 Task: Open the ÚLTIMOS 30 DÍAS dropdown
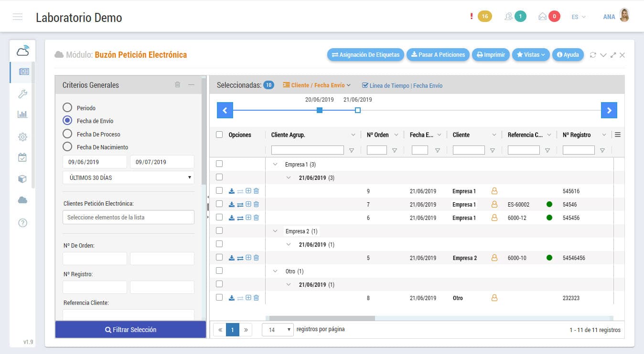(129, 177)
